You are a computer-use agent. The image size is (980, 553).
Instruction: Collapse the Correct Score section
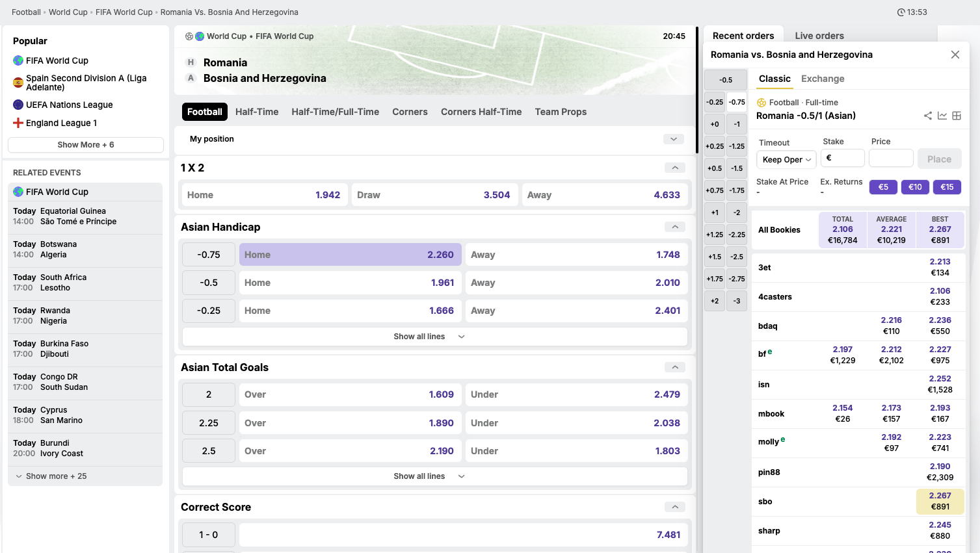coord(674,507)
